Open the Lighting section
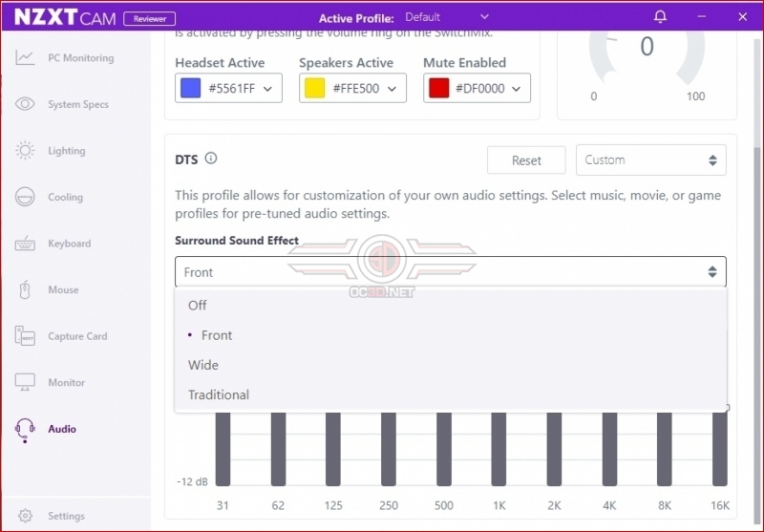The image size is (764, 532). [66, 151]
